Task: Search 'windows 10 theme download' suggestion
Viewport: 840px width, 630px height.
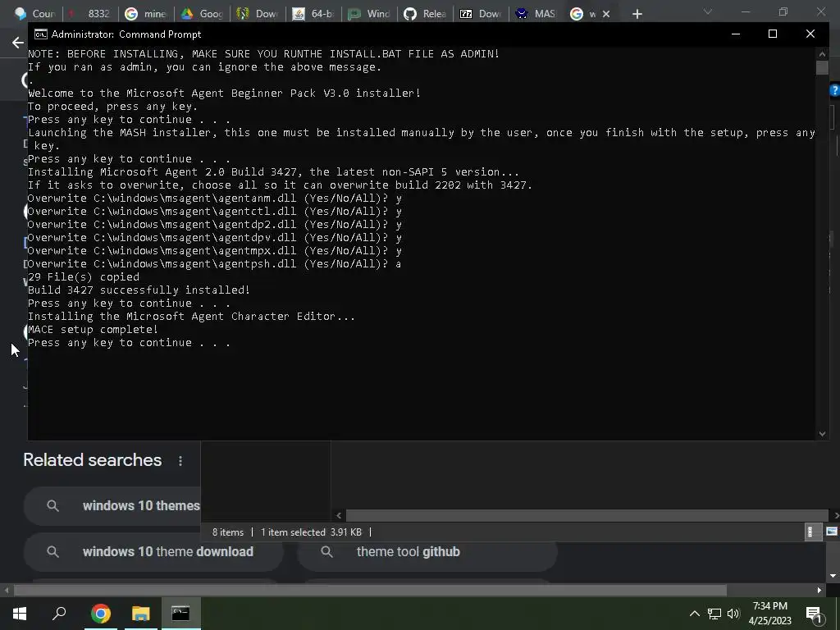Action: pyautogui.click(x=153, y=552)
